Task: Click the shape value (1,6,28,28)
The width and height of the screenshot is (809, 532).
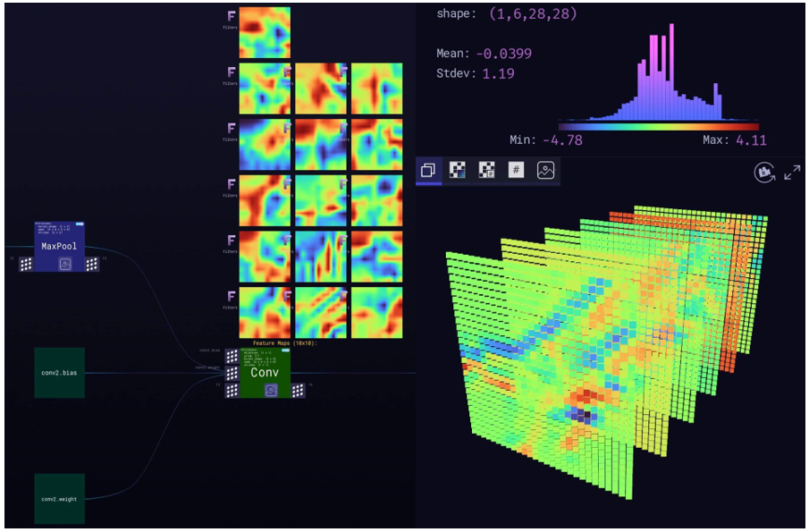Action: click(x=533, y=14)
